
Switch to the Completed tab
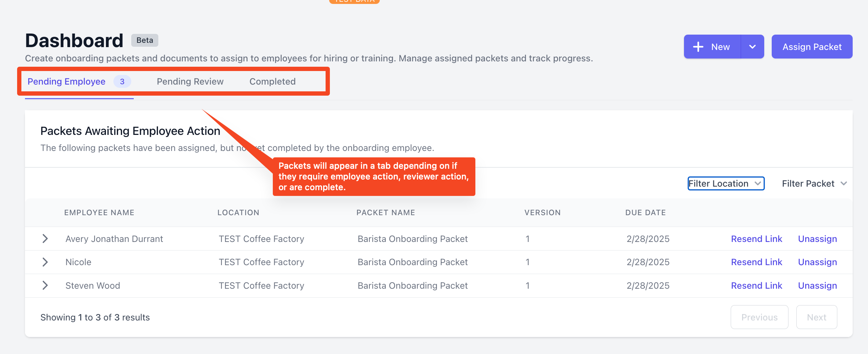pos(272,81)
